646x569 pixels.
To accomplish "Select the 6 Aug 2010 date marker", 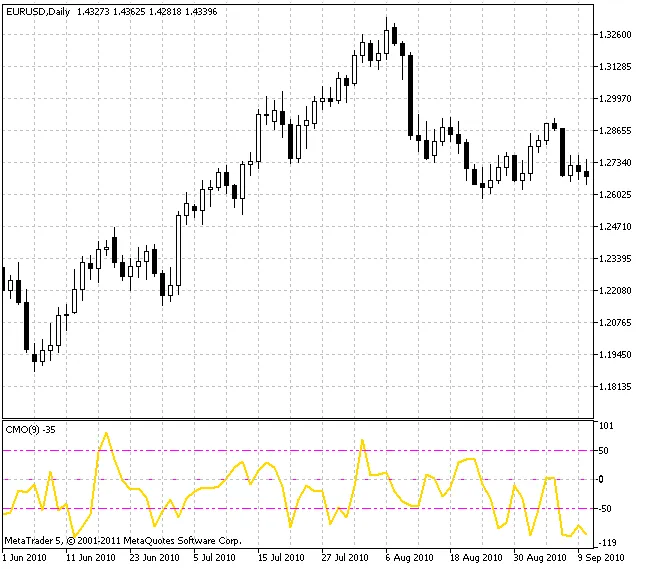I will coord(409,557).
